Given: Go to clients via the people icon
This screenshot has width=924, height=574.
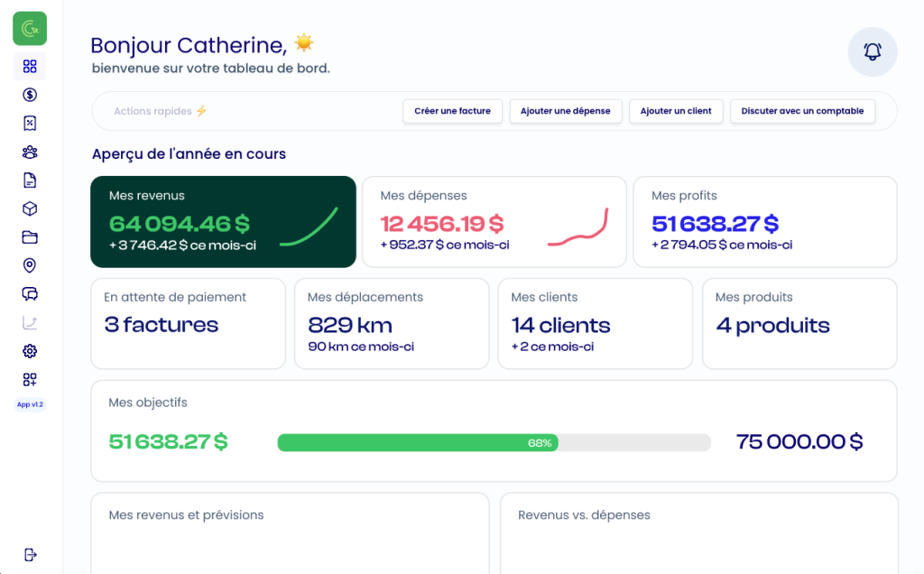Looking at the screenshot, I should [30, 152].
